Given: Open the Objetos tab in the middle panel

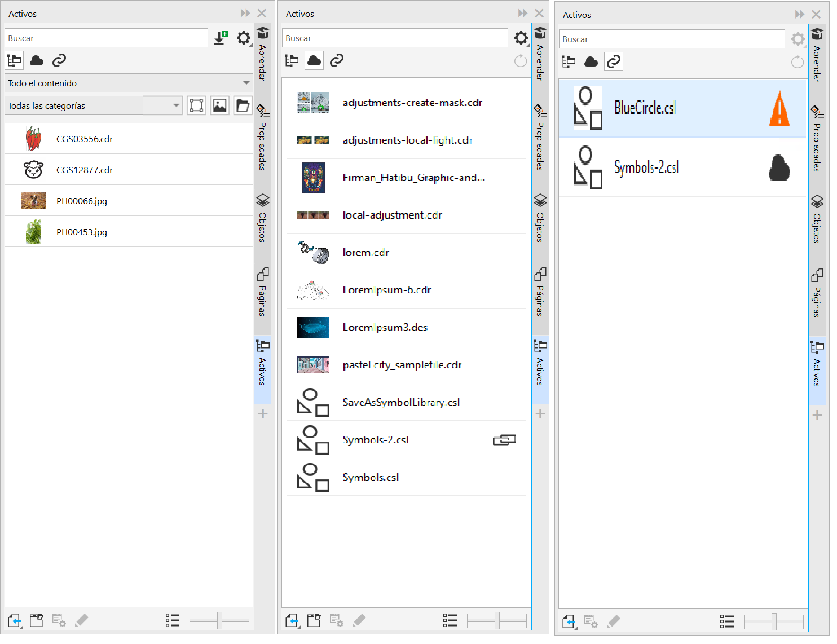Looking at the screenshot, I should point(540,219).
